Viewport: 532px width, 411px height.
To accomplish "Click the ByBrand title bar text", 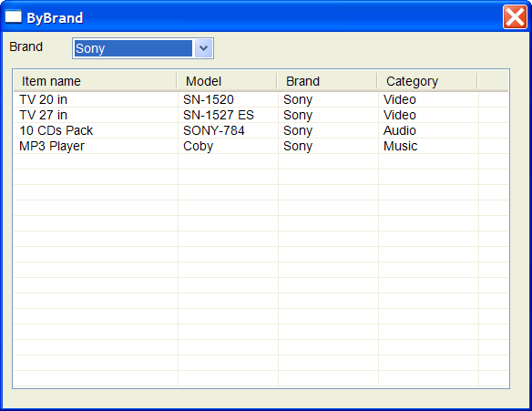I will 55,18.
